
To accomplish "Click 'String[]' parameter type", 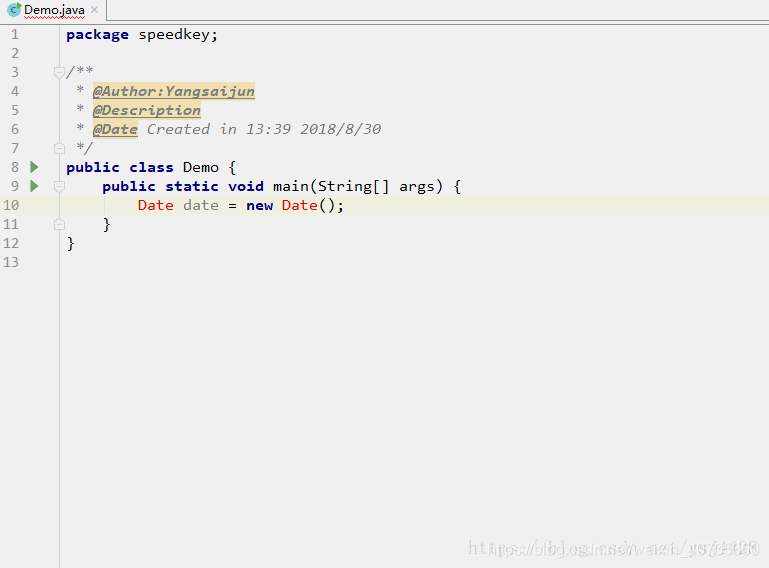I will (x=353, y=186).
